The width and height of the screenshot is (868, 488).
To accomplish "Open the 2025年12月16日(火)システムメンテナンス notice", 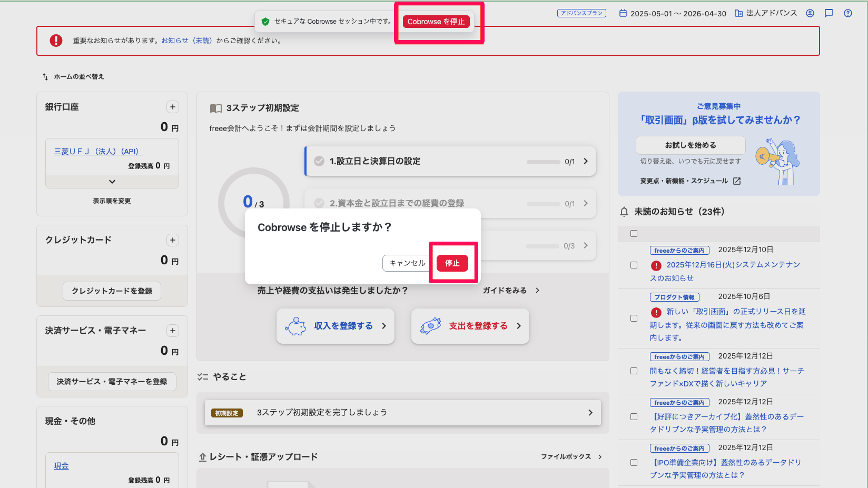I will tap(725, 272).
